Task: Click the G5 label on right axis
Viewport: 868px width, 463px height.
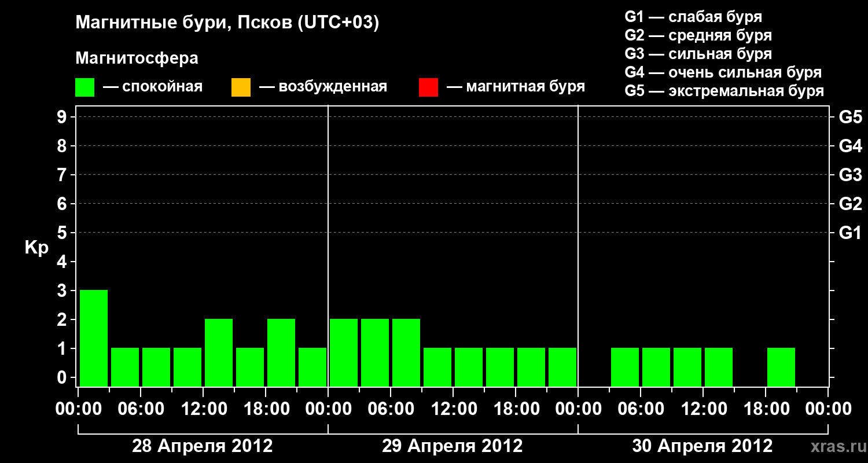Action: point(851,117)
